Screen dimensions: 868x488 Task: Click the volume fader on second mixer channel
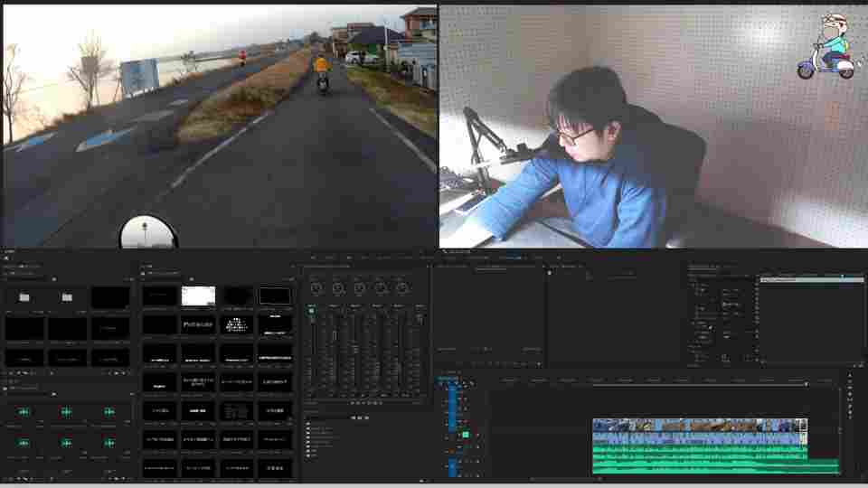[334, 335]
